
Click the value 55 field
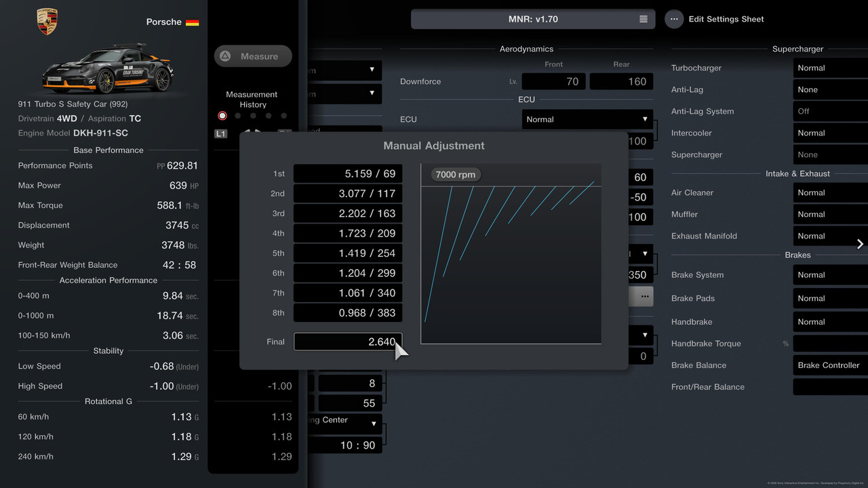pos(350,403)
